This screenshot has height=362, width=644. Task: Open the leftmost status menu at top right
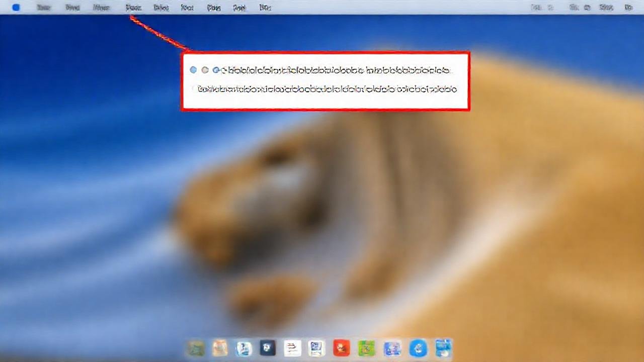(x=537, y=8)
